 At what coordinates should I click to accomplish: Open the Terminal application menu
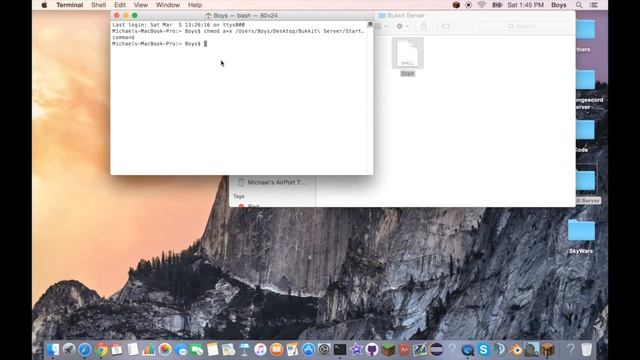[x=69, y=5]
